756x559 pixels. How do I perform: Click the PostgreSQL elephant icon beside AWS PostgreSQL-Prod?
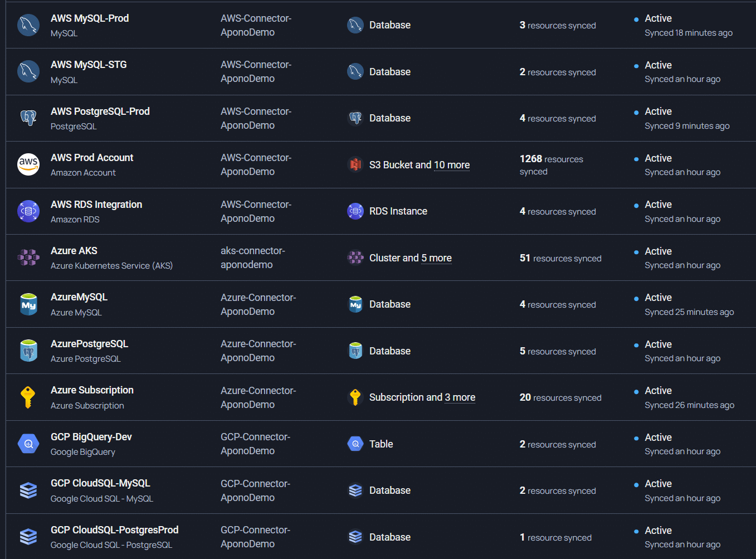pos(28,118)
